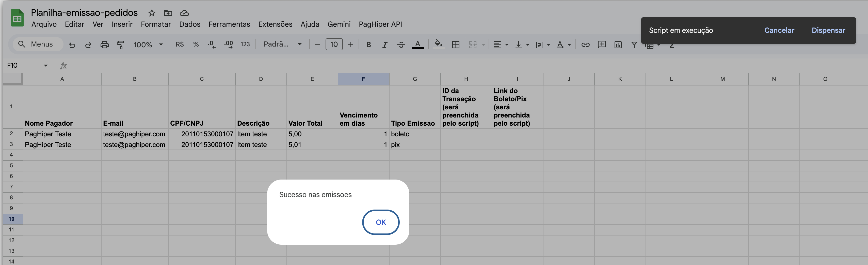Open the fill color picker
Screen dimensions: 868x265
[438, 44]
